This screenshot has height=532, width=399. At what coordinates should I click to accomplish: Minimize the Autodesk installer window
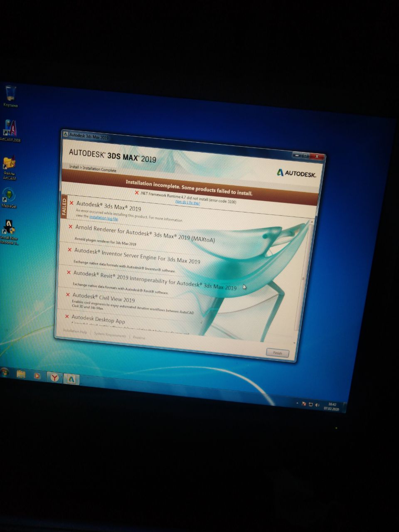(296, 155)
